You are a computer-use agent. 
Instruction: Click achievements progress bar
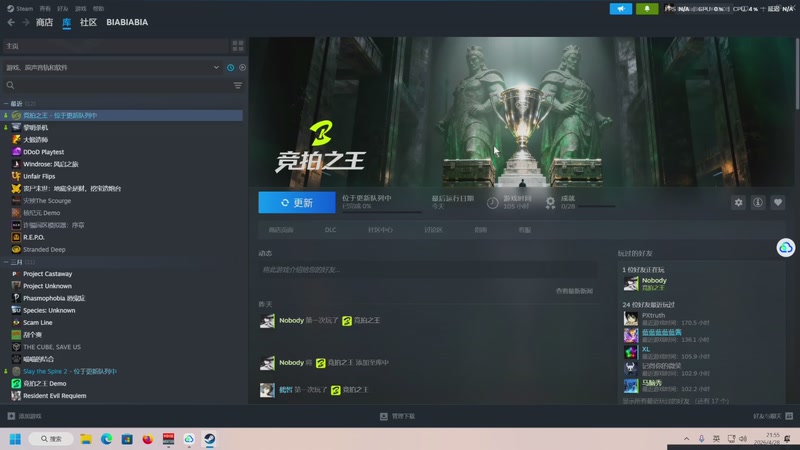597,207
